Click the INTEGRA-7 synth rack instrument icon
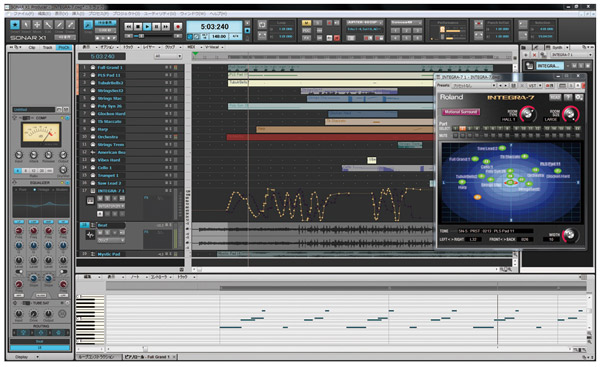The width and height of the screenshot is (600, 367). (x=530, y=65)
